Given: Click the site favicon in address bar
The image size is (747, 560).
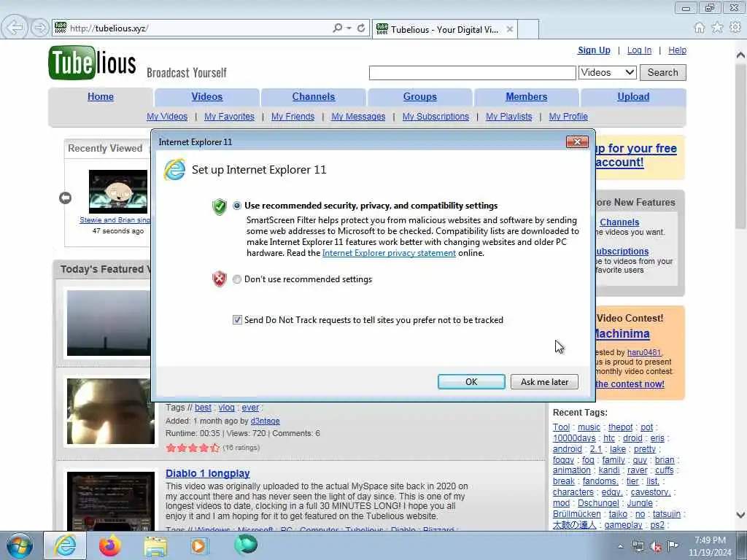Looking at the screenshot, I should coord(60,28).
